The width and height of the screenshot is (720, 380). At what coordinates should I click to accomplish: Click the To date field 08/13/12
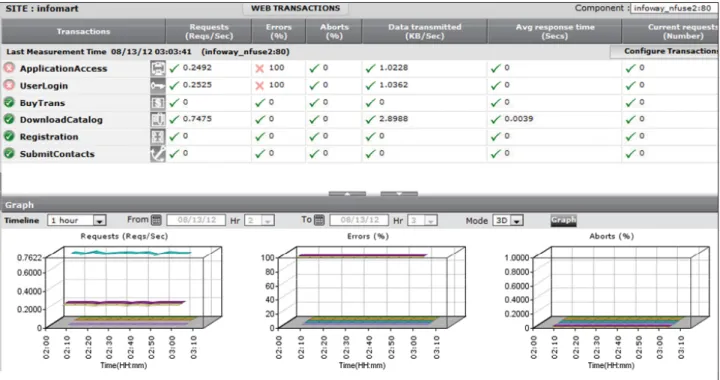pyautogui.click(x=359, y=220)
